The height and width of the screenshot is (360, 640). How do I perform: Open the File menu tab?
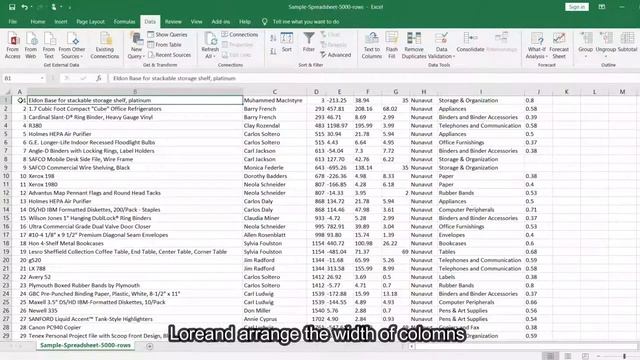coord(13,22)
